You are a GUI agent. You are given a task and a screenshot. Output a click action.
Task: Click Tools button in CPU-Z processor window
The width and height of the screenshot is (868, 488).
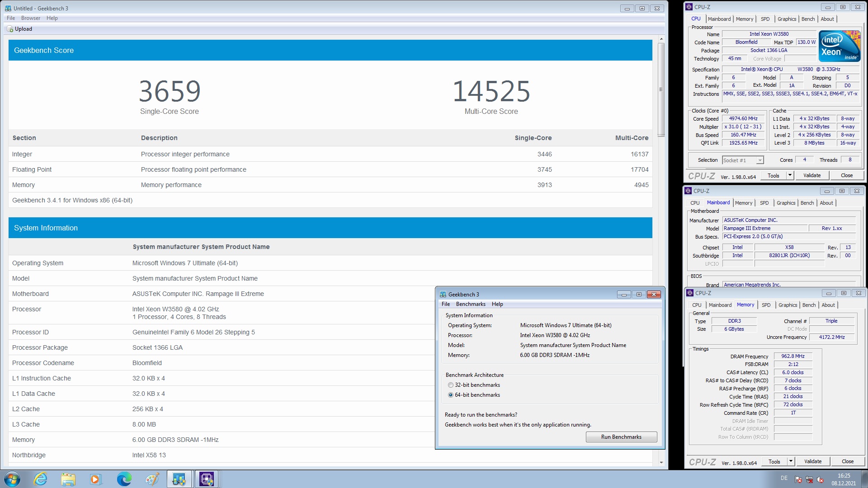[774, 175]
